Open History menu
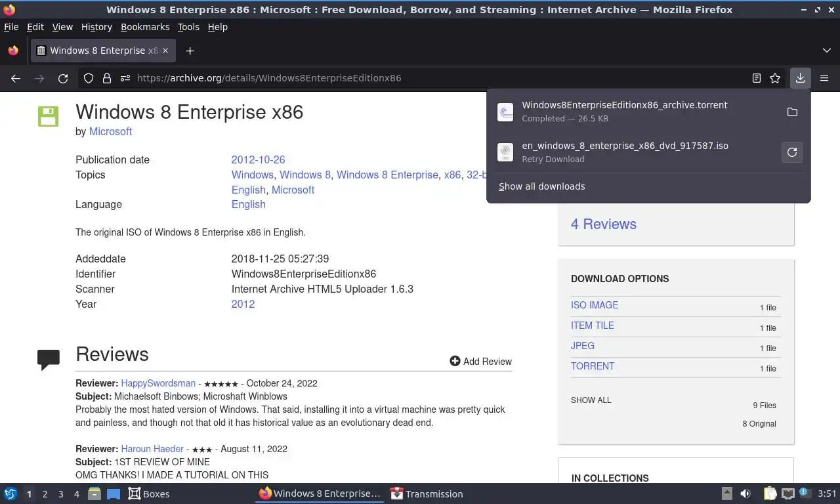 [96, 27]
